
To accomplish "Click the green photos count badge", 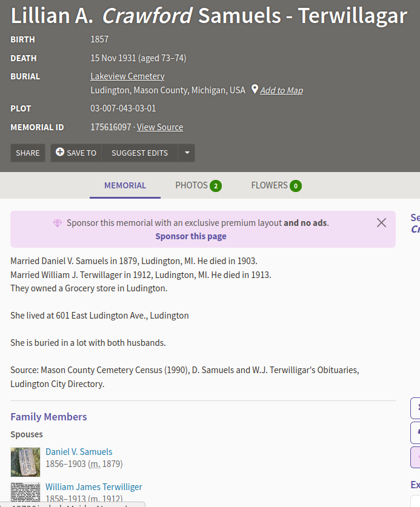I will pos(216,186).
